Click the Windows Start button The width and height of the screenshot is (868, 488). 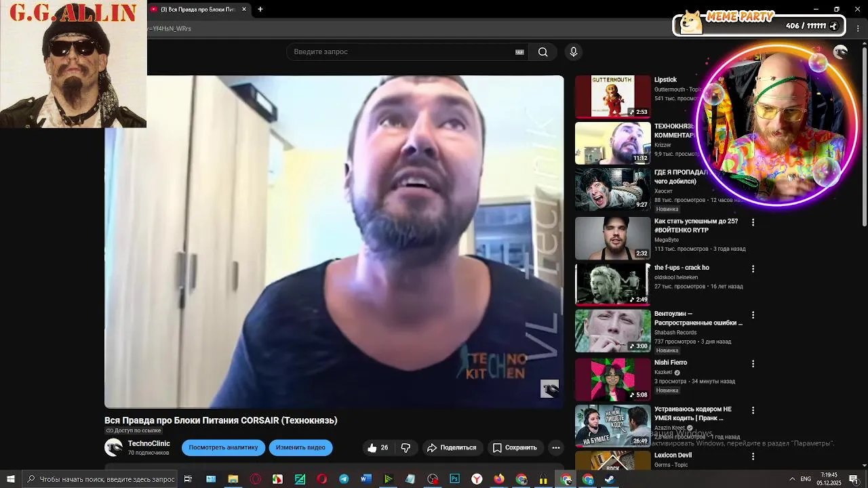[11, 479]
